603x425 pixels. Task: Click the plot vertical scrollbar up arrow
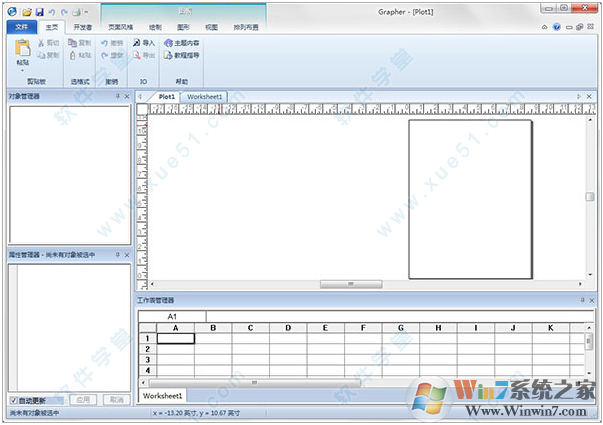click(590, 120)
